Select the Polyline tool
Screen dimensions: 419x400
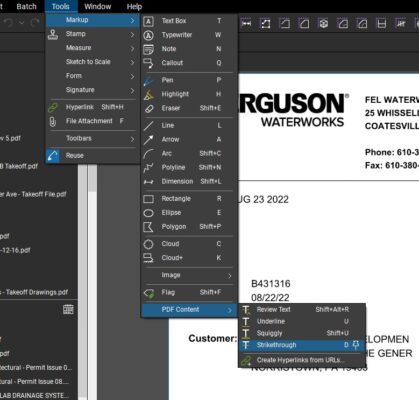point(189,168)
